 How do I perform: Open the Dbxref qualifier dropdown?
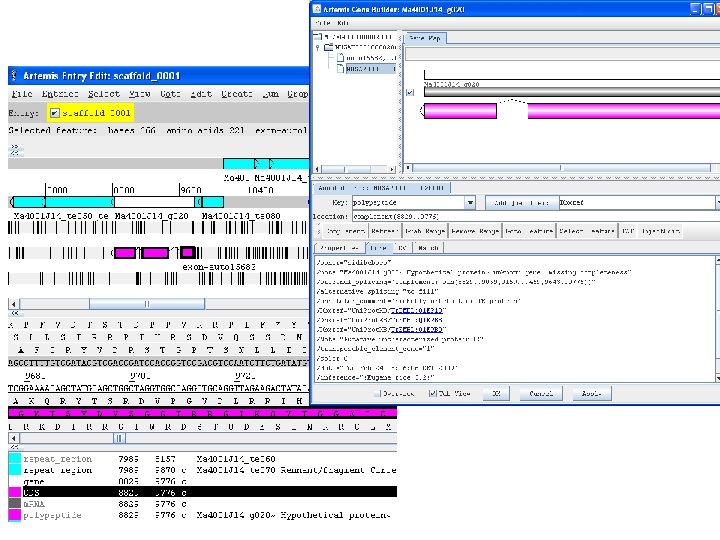tap(718, 202)
